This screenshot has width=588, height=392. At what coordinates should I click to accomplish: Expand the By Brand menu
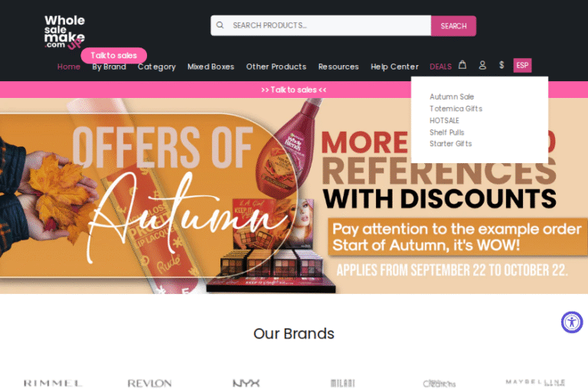click(109, 67)
